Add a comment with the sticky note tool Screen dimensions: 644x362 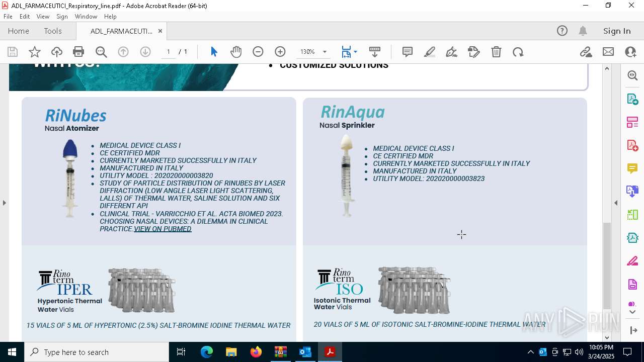(408, 52)
